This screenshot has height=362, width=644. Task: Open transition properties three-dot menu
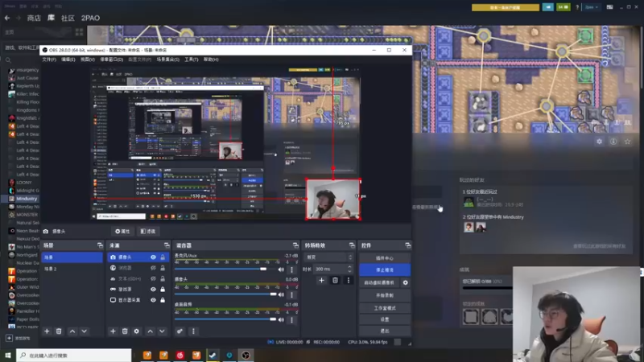349,280
